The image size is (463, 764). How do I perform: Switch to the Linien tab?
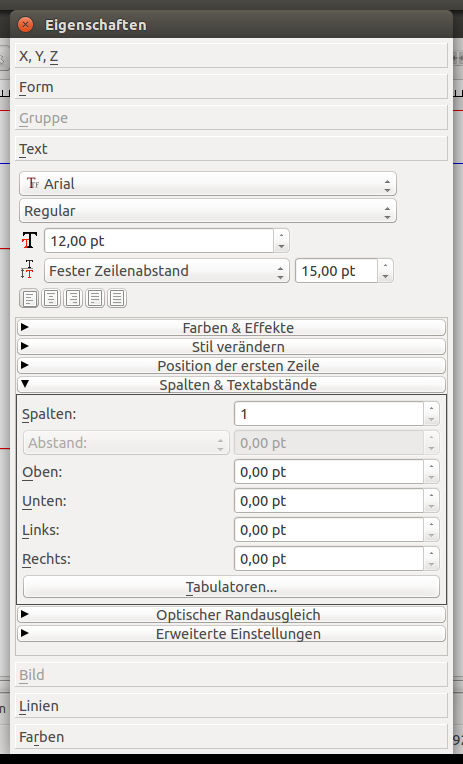tap(231, 706)
